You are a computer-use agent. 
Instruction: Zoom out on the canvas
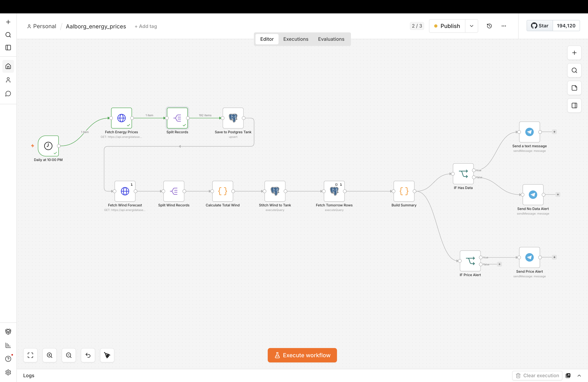tap(69, 355)
